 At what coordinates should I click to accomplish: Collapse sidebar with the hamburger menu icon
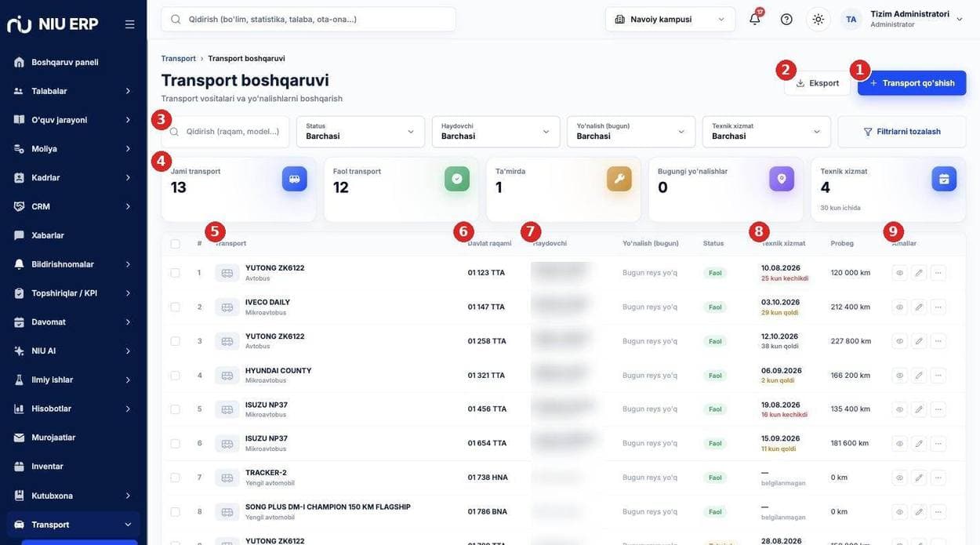[130, 24]
